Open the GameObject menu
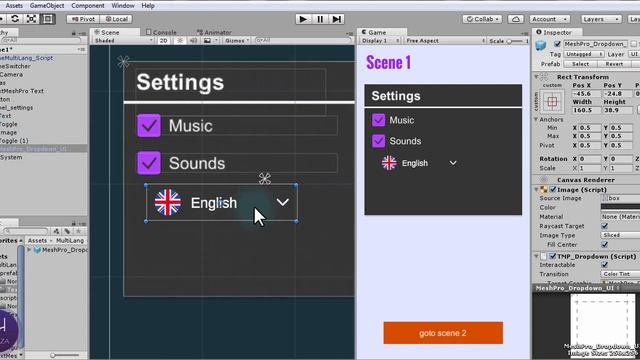Image resolution: width=640 pixels, height=360 pixels. [x=47, y=6]
